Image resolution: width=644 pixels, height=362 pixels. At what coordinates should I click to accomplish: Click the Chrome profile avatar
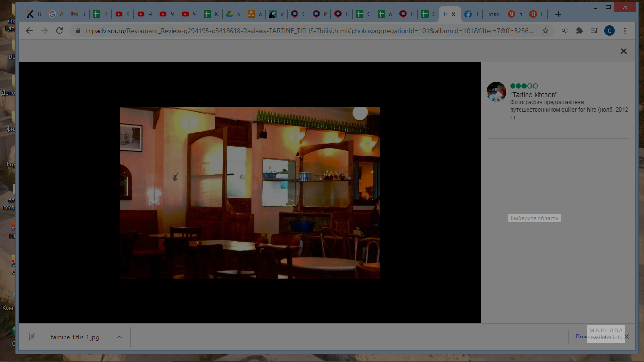click(610, 31)
